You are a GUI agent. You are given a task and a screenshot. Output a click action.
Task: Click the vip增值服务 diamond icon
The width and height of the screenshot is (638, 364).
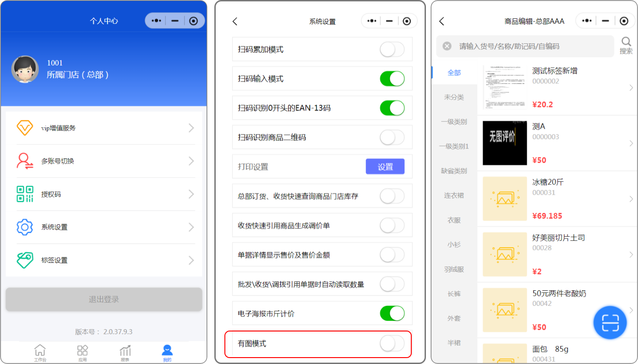pos(25,128)
